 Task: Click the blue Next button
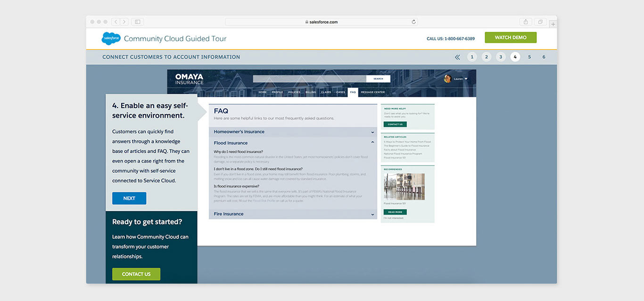(129, 199)
